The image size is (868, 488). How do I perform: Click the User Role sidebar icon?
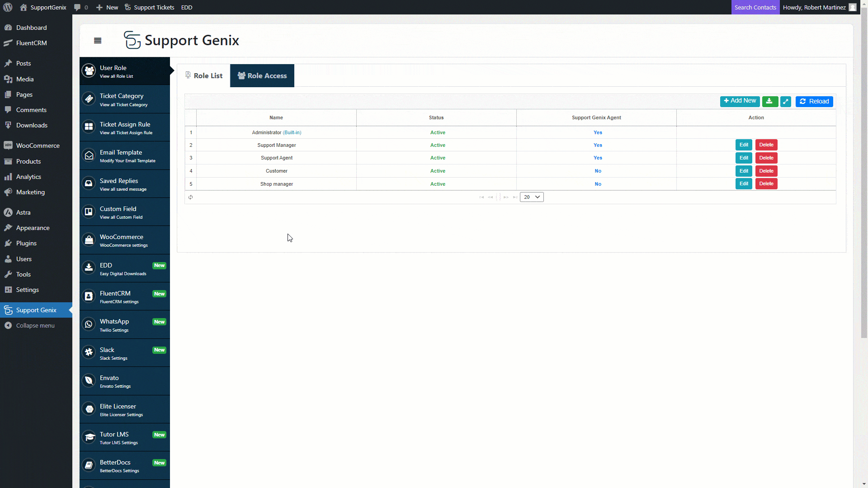click(x=89, y=70)
